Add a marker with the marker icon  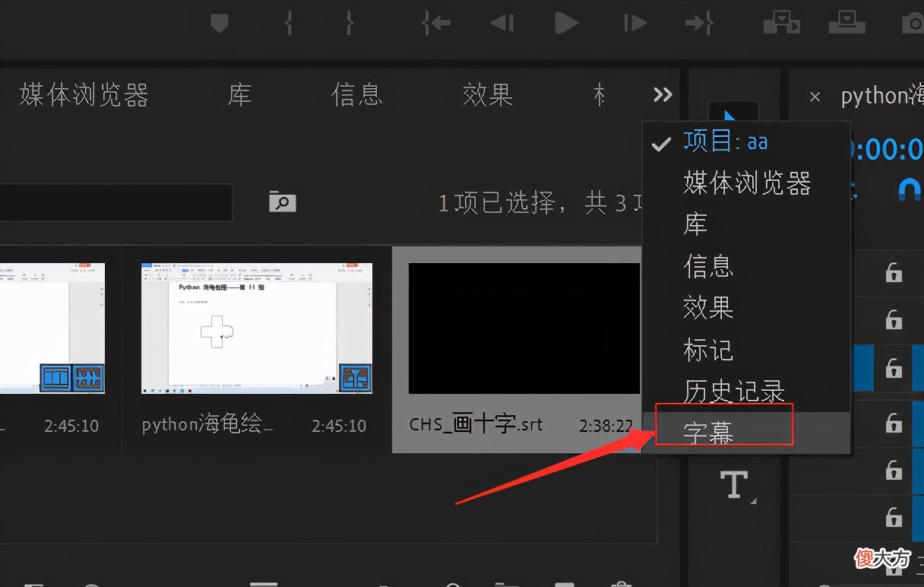(x=220, y=24)
